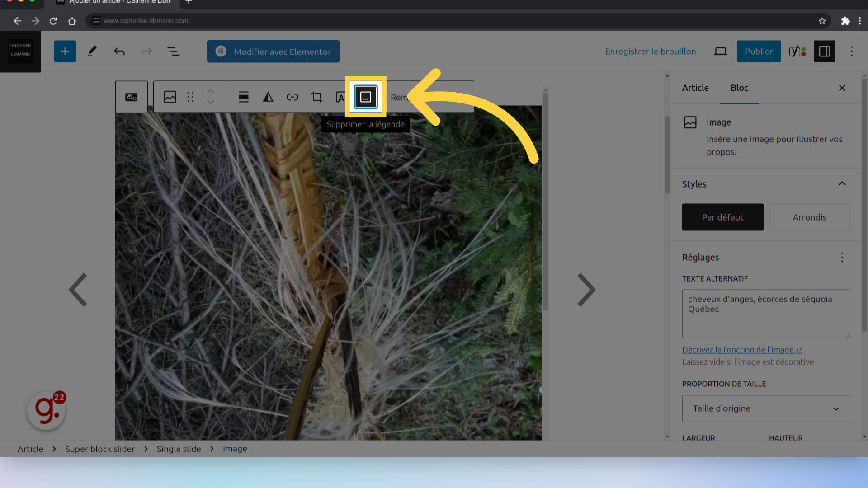Select Arrondis style option

[810, 217]
